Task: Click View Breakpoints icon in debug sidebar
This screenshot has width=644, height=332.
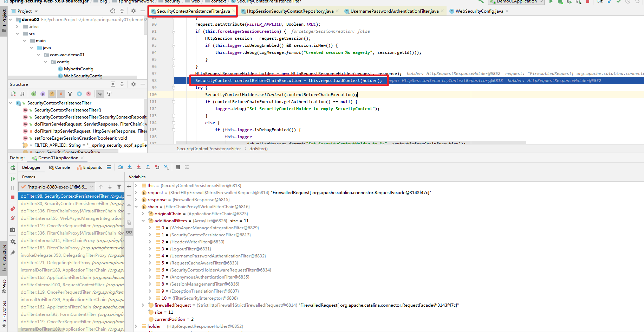Action: coord(12,209)
